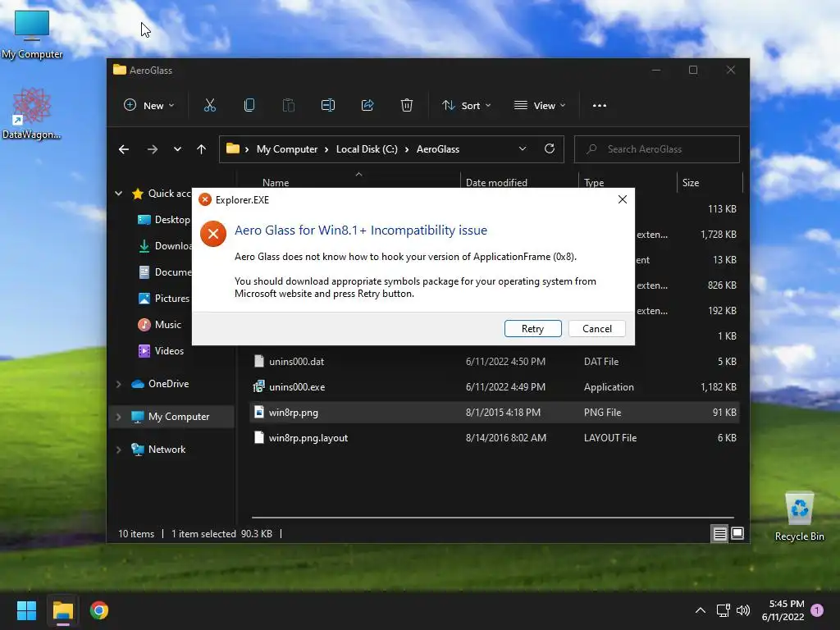
Task: Switch to details view icon in status bar
Action: 719,533
